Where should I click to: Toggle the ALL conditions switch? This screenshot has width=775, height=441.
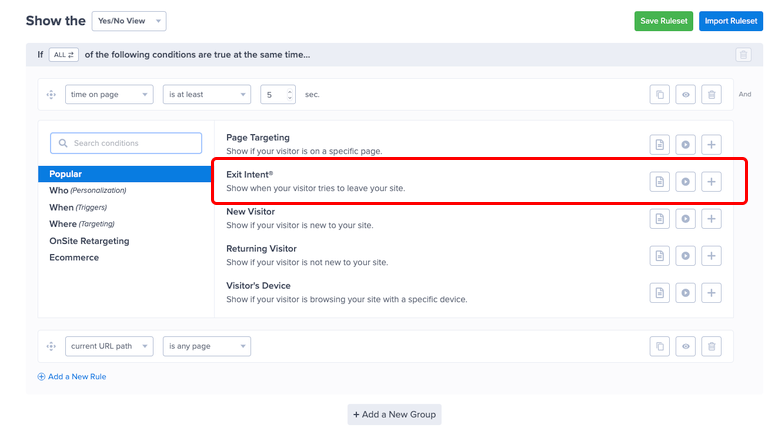(64, 54)
